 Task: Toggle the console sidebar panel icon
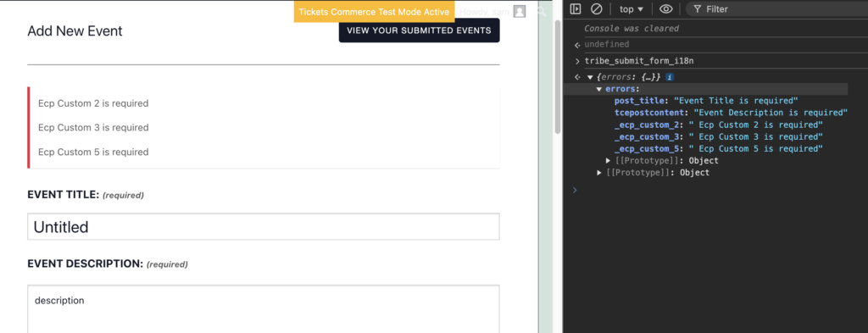576,8
